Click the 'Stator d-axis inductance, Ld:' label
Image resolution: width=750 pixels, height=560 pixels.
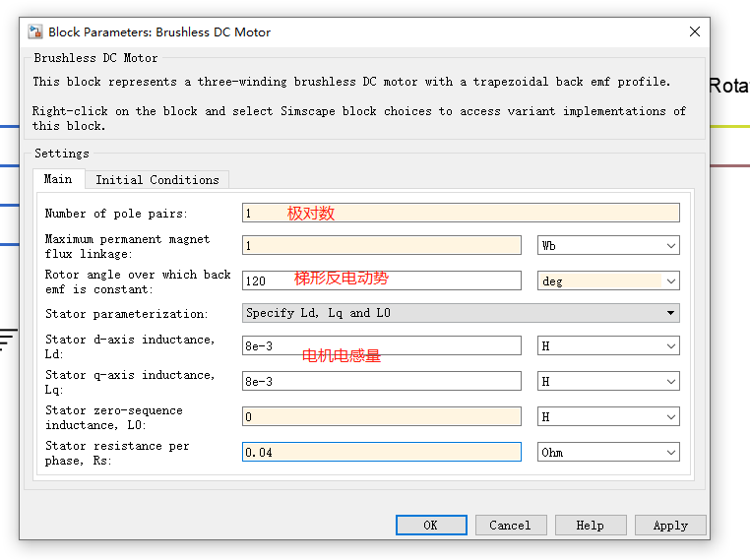coord(130,346)
